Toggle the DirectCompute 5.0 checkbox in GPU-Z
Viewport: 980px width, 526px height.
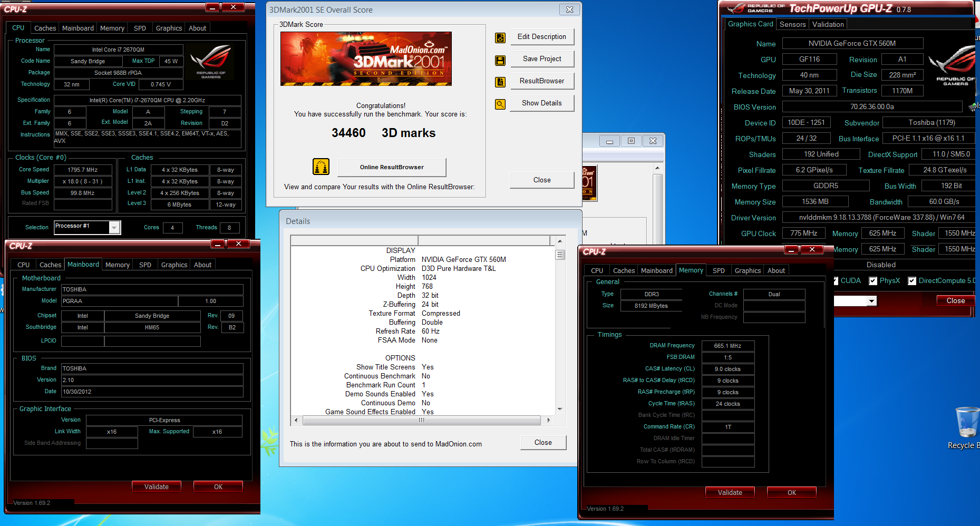pyautogui.click(x=912, y=281)
